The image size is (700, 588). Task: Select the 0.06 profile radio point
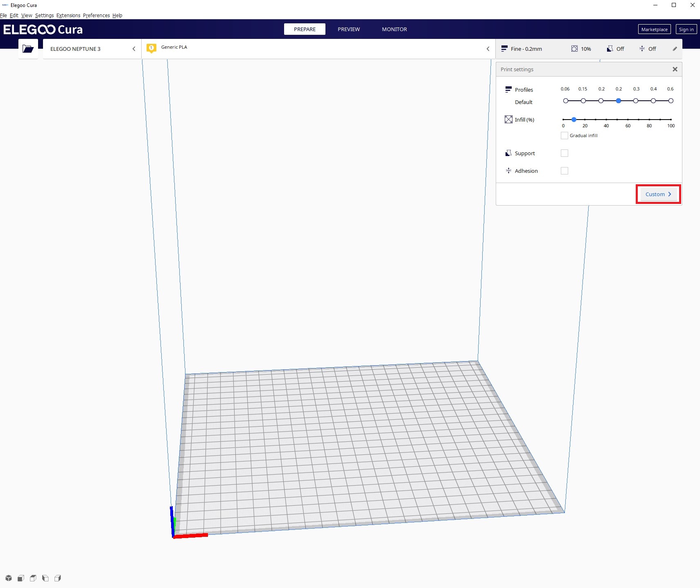pyautogui.click(x=566, y=101)
